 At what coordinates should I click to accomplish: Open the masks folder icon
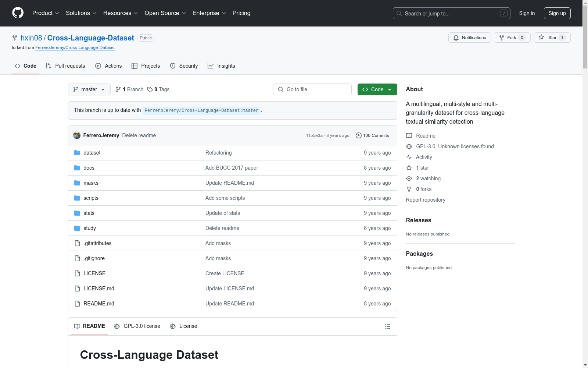pyautogui.click(x=77, y=183)
